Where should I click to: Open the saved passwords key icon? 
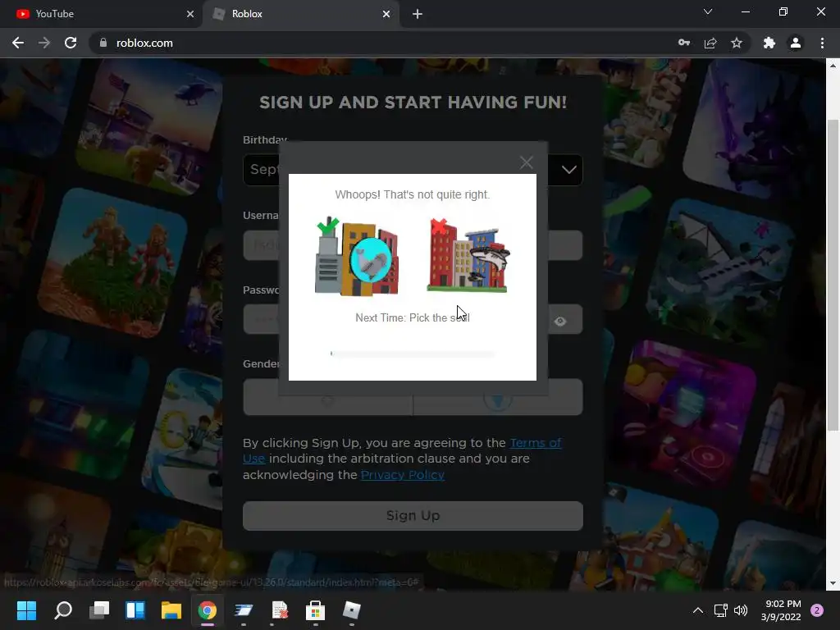coord(684,43)
